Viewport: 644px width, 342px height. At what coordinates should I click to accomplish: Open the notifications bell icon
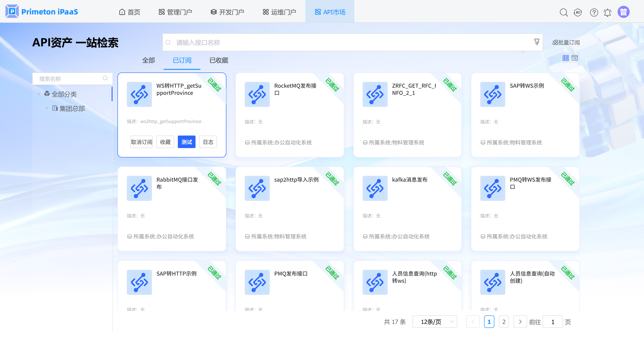[x=608, y=12]
